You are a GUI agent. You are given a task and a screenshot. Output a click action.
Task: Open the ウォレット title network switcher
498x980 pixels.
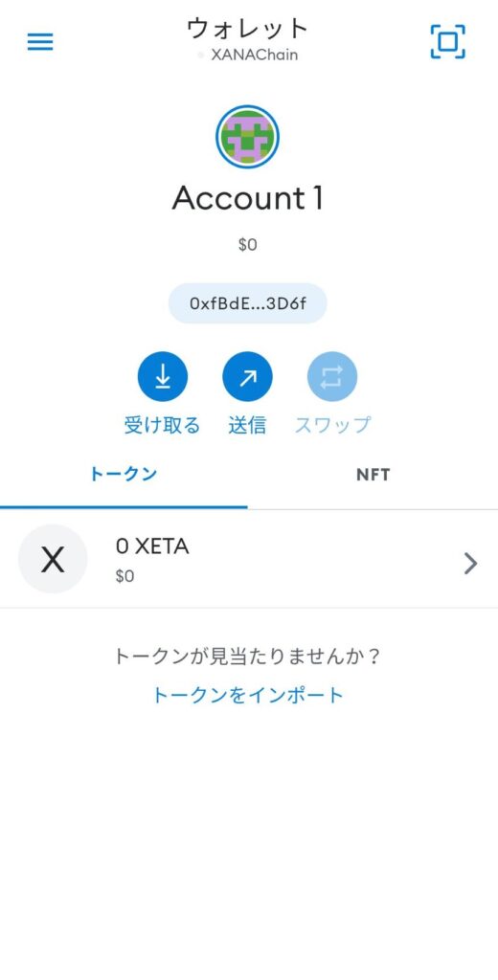(248, 28)
